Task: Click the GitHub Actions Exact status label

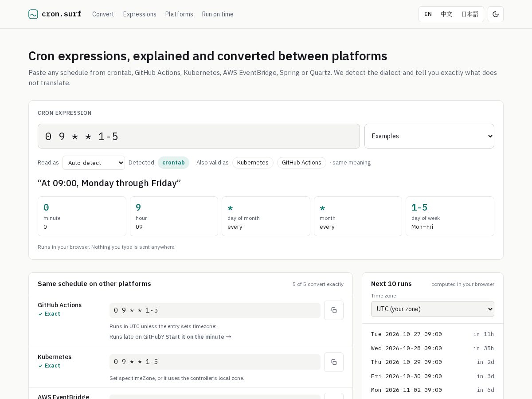Action: coord(49,314)
